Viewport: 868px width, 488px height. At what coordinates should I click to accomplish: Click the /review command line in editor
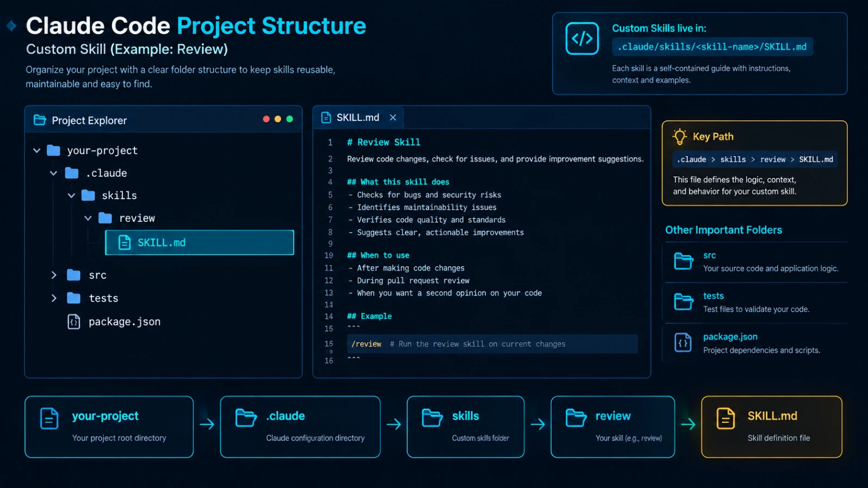[x=493, y=344]
